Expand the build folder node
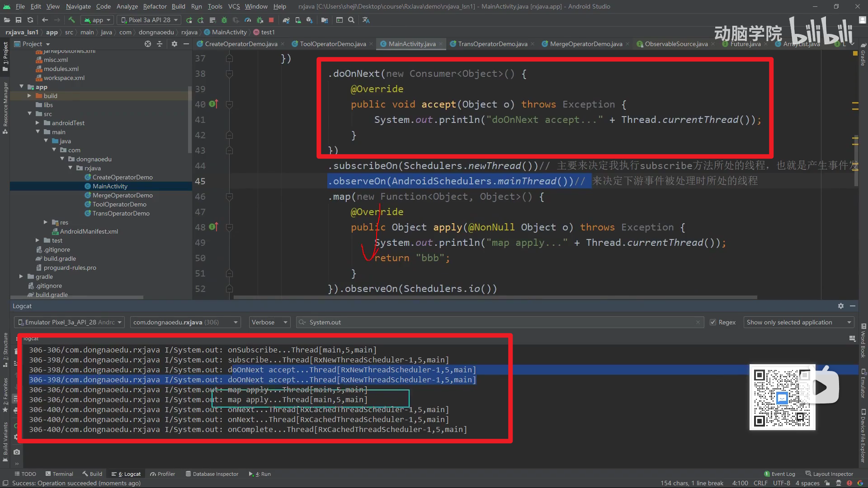Screen dimensions: 868x488 point(29,96)
